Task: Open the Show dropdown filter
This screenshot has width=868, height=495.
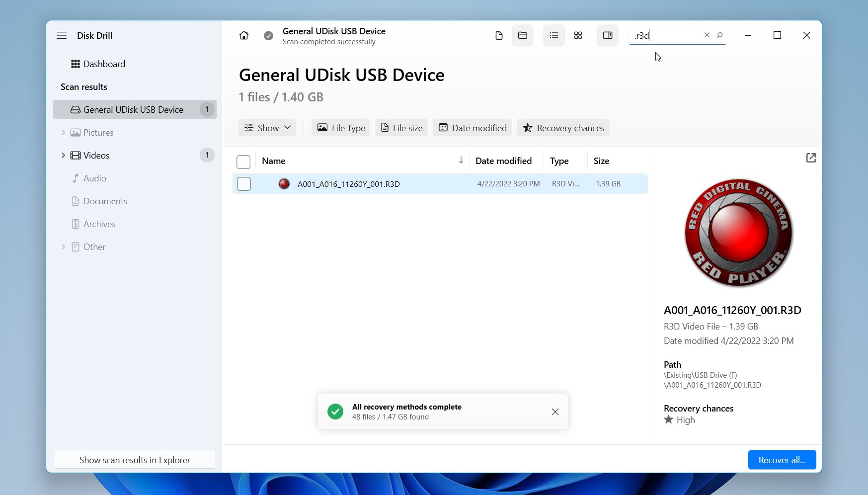Action: click(267, 128)
